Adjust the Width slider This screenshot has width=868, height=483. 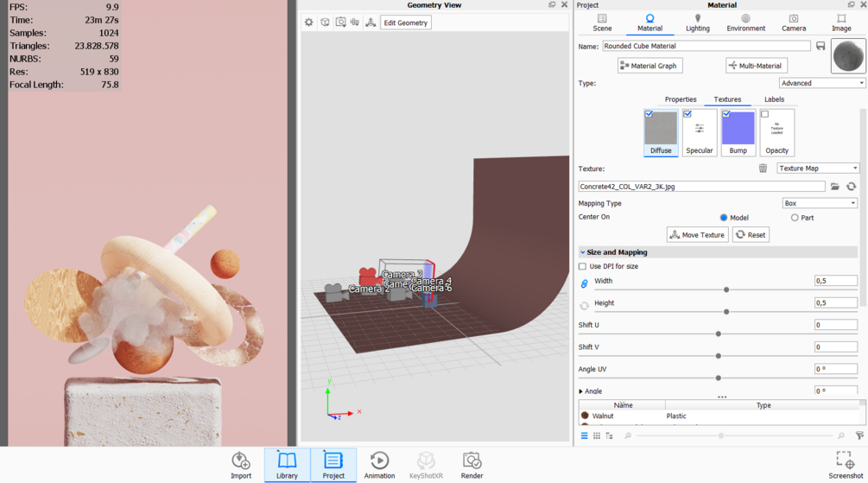(x=725, y=289)
